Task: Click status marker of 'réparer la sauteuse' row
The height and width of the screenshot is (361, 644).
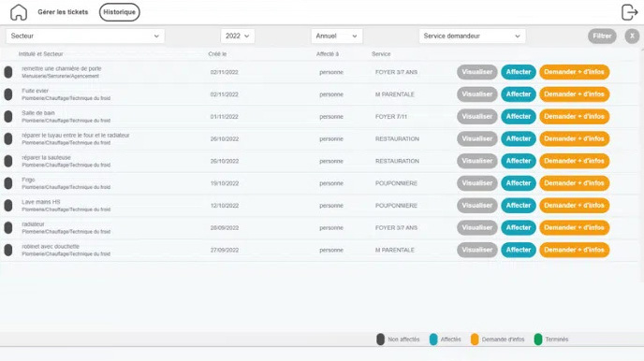Action: (x=8, y=161)
